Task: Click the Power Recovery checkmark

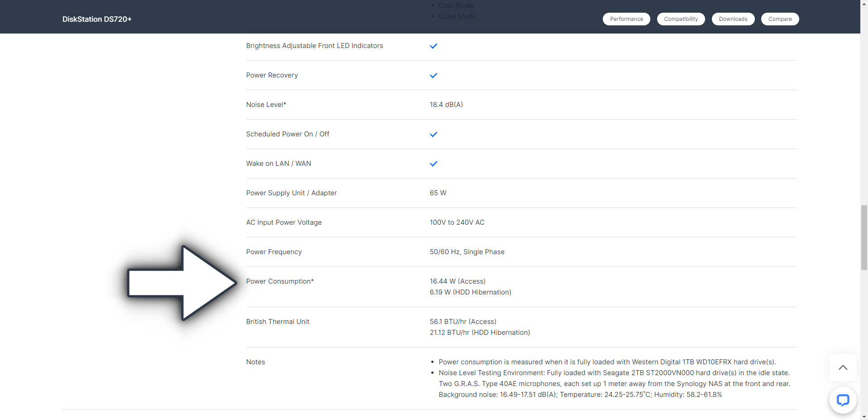Action: [434, 75]
